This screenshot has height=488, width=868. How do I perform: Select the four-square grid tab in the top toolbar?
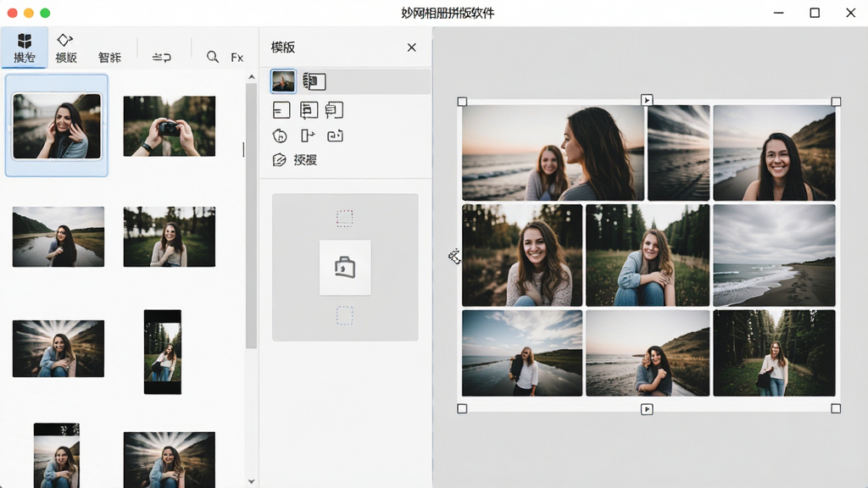coord(25,47)
